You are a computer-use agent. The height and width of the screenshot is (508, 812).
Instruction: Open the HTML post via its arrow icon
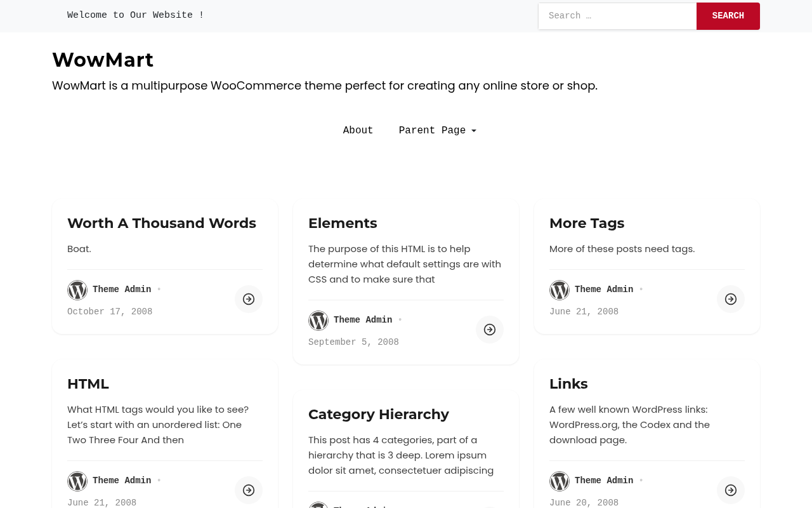[x=249, y=490]
